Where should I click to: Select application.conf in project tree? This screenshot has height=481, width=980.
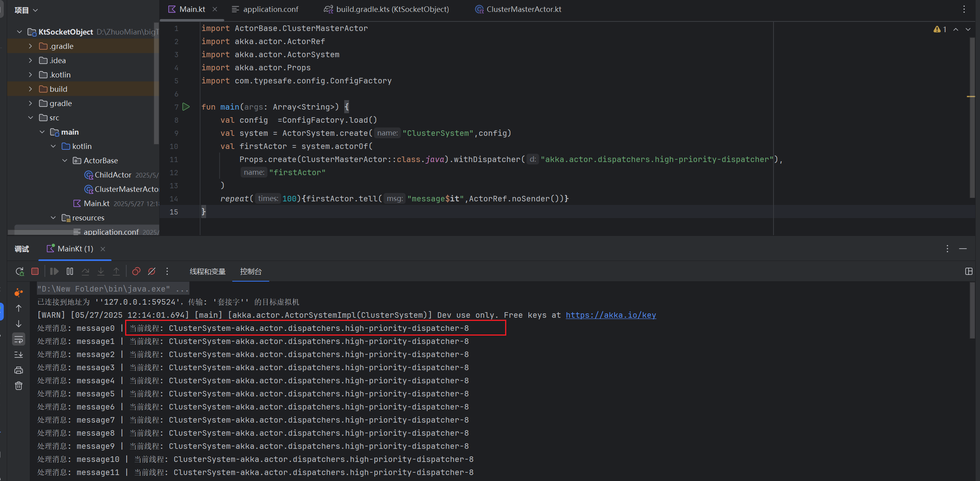point(111,232)
